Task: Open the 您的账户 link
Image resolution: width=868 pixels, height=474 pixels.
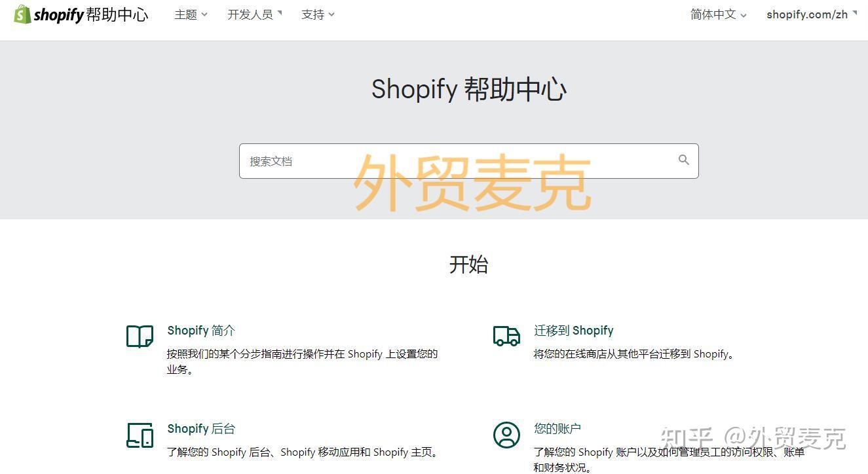Action: 557,429
